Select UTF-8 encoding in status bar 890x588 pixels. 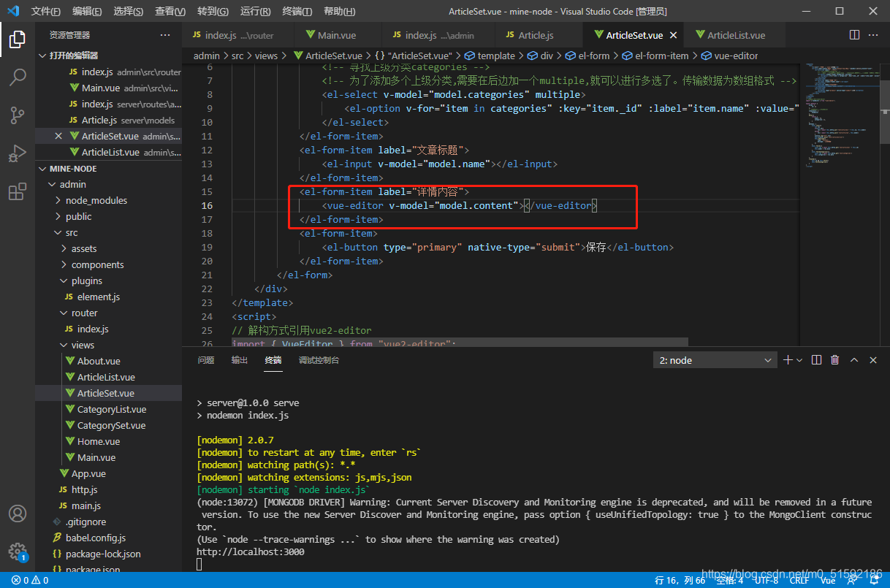766,581
